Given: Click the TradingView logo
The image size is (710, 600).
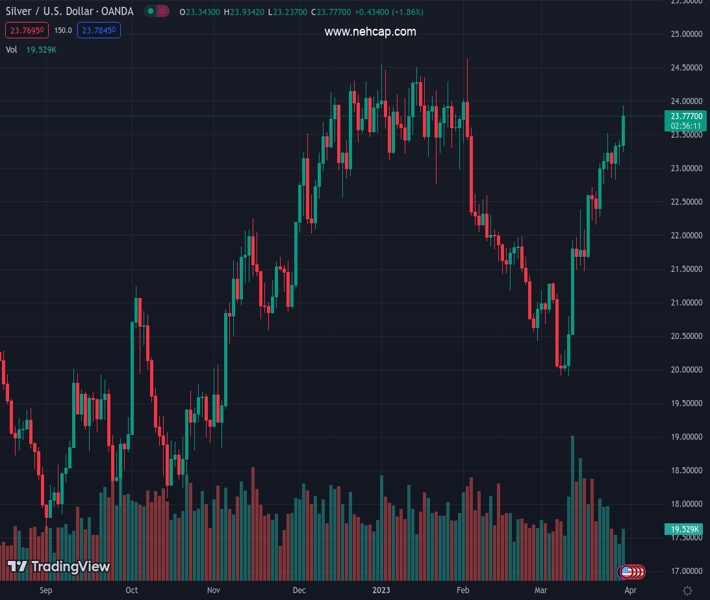Looking at the screenshot, I should pos(58,567).
